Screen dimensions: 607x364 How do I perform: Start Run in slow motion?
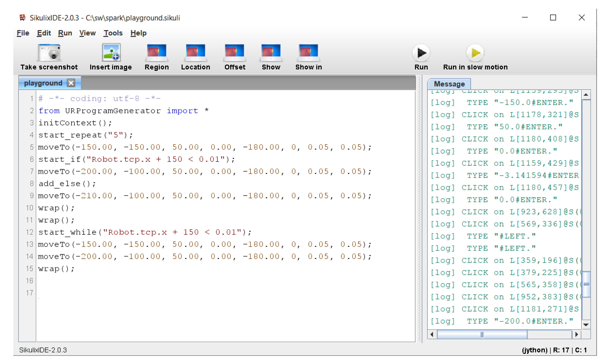[x=475, y=53]
